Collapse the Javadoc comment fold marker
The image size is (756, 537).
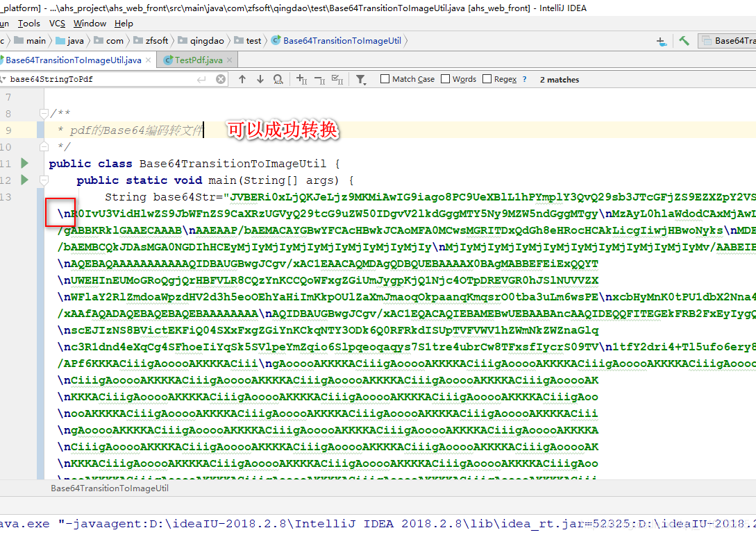click(x=44, y=114)
